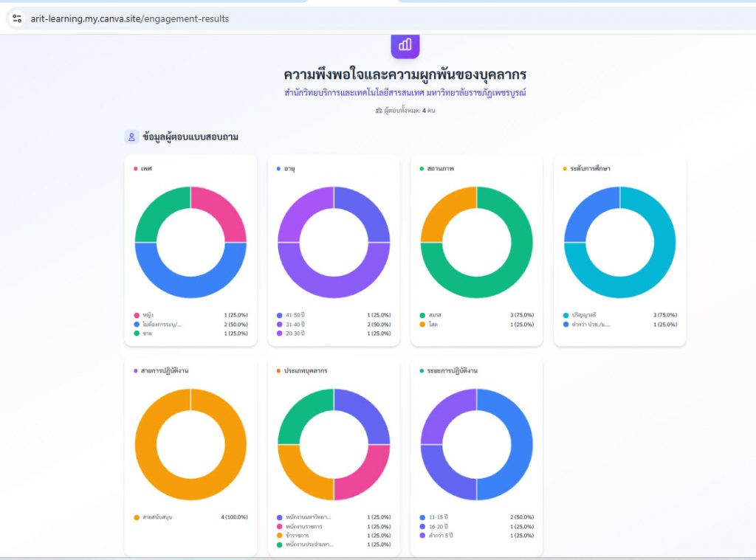Image resolution: width=756 pixels, height=560 pixels.
Task: Click the orange legend dot for โสด
Action: (x=422, y=324)
